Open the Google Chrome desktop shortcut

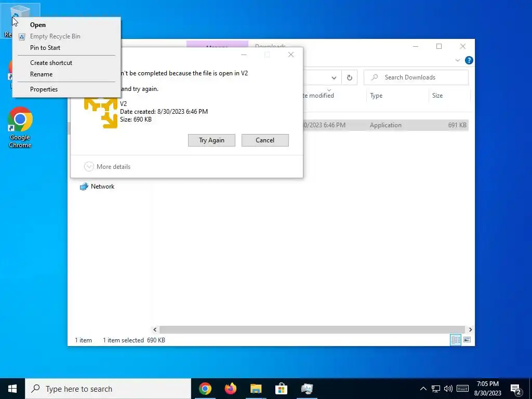[20, 127]
